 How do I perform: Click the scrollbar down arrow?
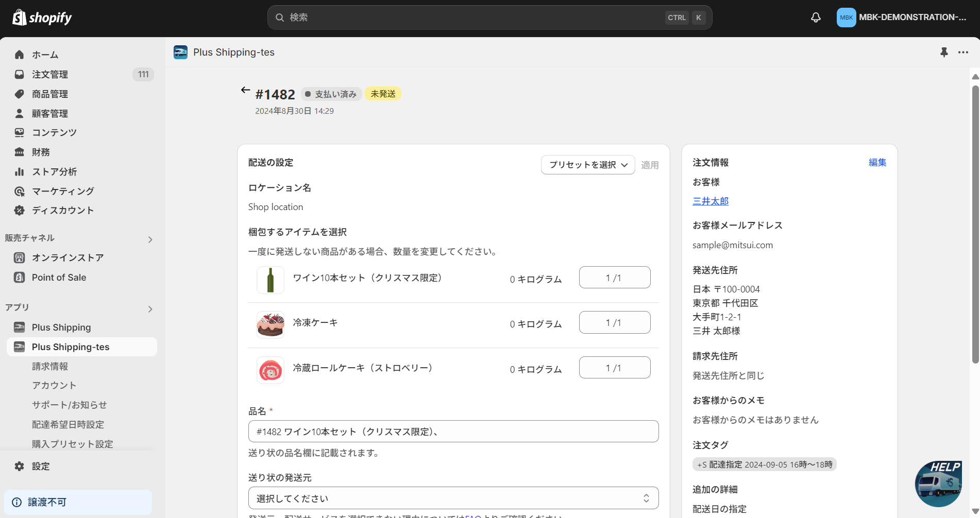(975, 511)
